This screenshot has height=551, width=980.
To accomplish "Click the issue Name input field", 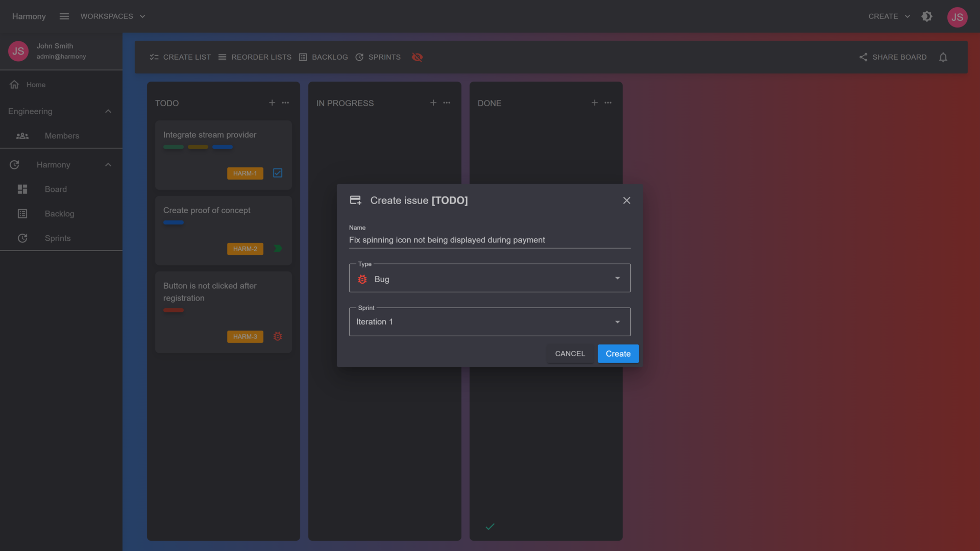I will (x=489, y=240).
